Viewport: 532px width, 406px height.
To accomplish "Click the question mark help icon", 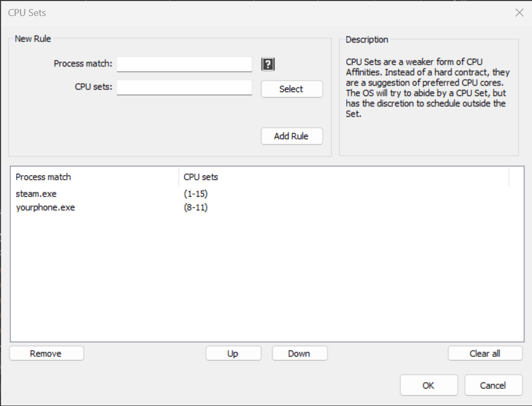I will [268, 63].
